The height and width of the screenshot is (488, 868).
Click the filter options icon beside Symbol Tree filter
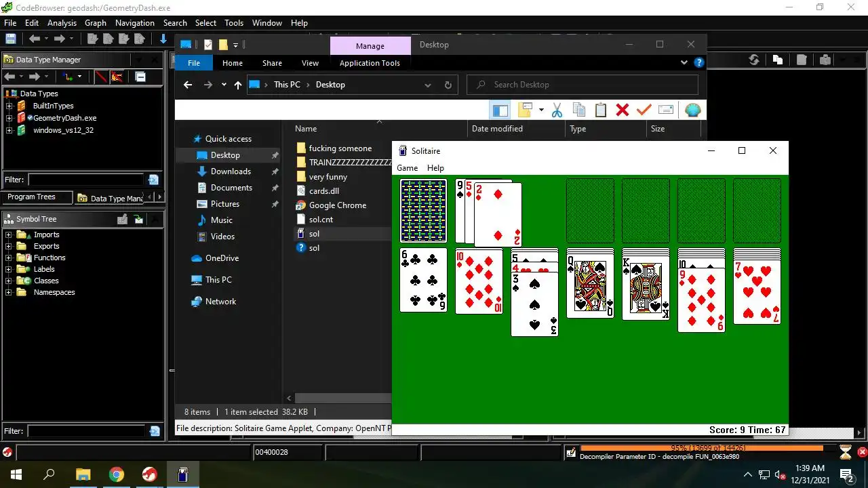(x=155, y=431)
